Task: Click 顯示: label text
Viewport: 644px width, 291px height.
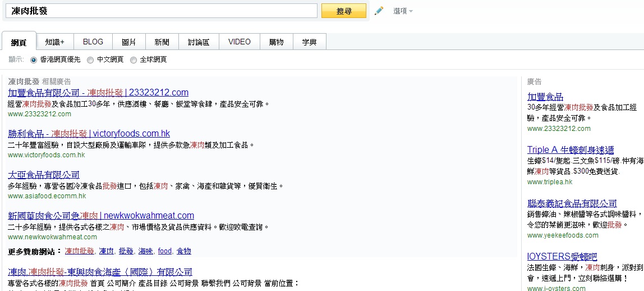Action: coord(16,60)
